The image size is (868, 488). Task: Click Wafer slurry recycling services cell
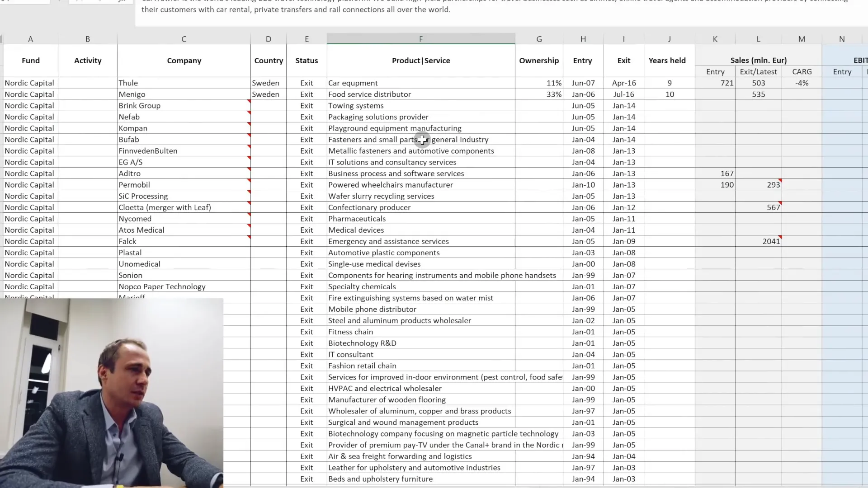coord(421,196)
